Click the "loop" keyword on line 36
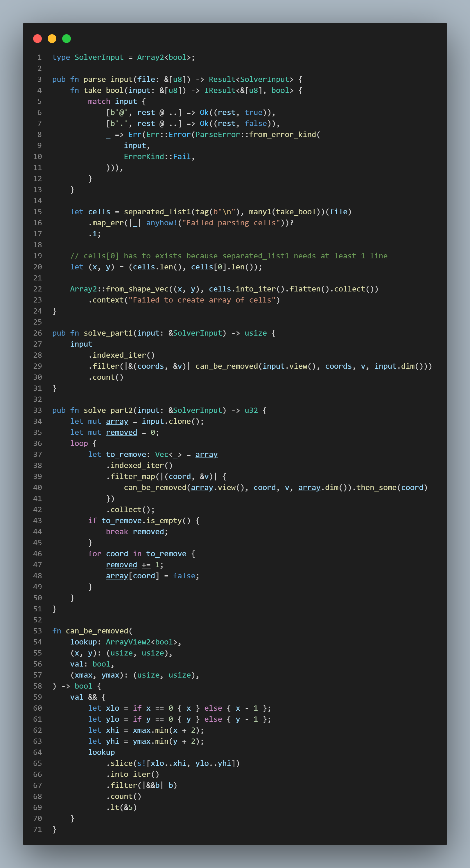470x868 pixels. [79, 444]
